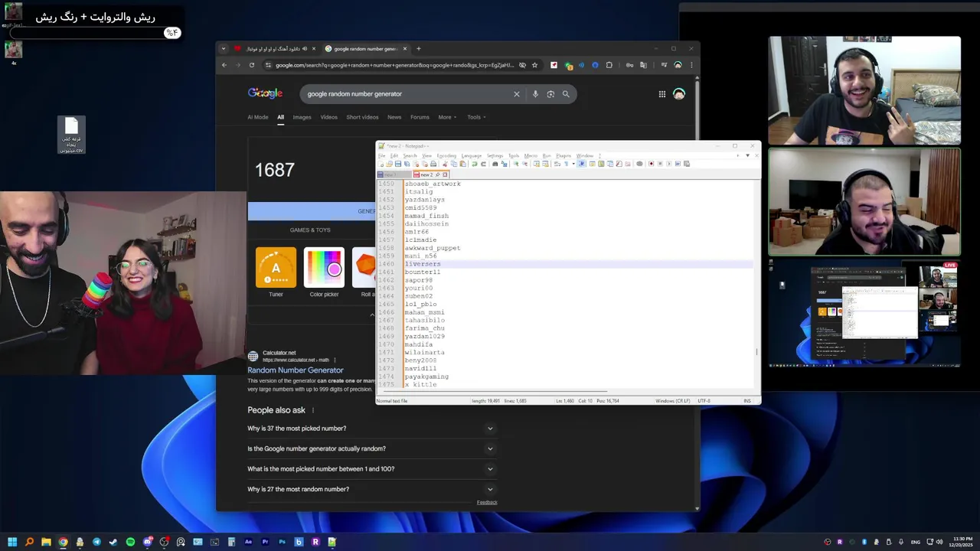The height and width of the screenshot is (551, 980).
Task: Open Steam from the taskbar
Action: click(113, 542)
